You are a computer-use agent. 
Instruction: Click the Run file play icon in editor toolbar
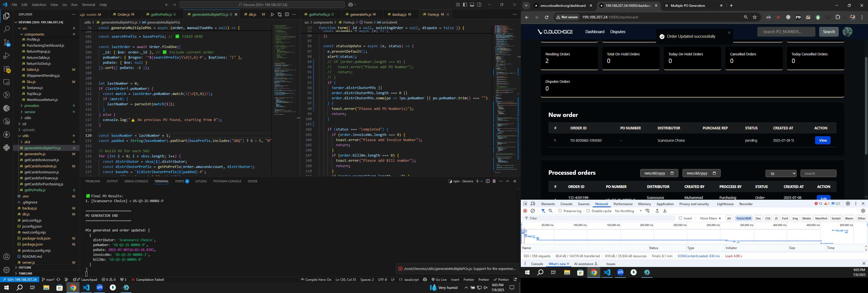coord(272,14)
